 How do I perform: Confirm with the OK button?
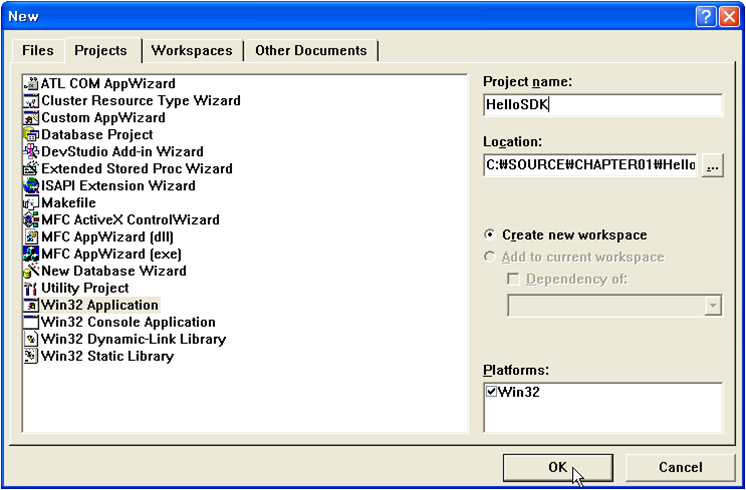(x=558, y=468)
